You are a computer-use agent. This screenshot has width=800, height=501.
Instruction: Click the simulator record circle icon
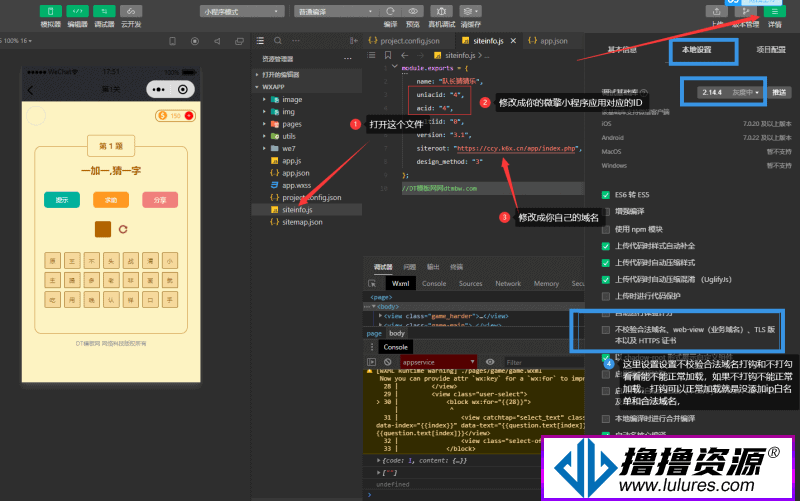195,41
